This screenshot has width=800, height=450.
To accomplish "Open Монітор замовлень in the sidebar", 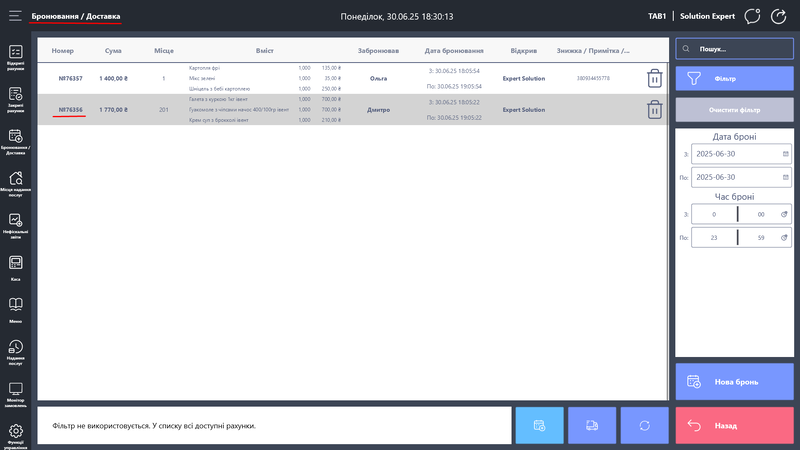I will click(16, 392).
